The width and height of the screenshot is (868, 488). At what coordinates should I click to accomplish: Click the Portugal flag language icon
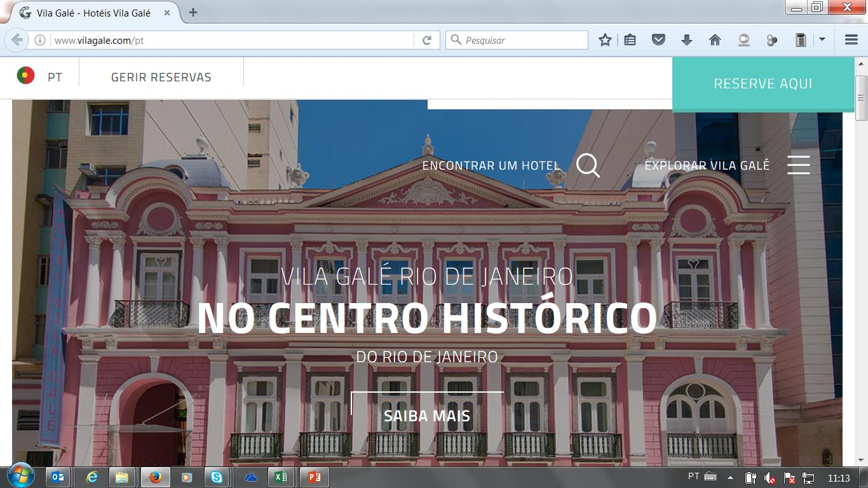click(25, 76)
